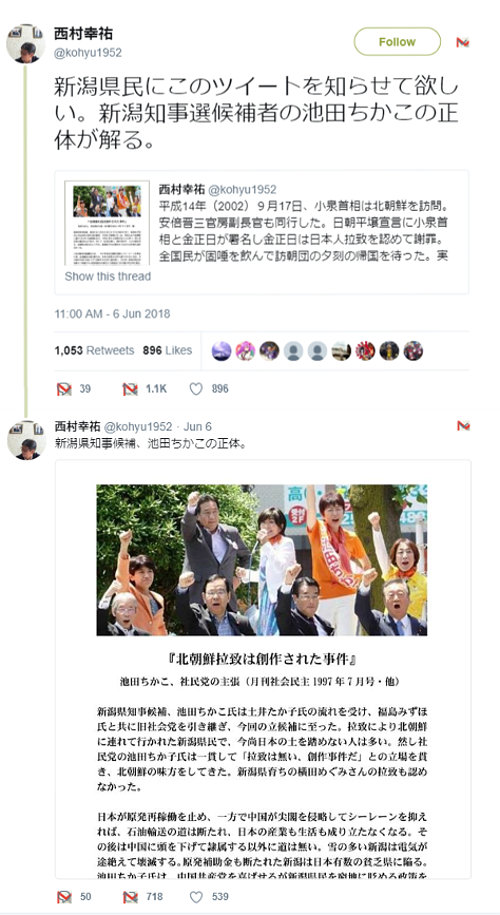Click the Show this thread link
This screenshot has width=500, height=915.
pos(107,276)
